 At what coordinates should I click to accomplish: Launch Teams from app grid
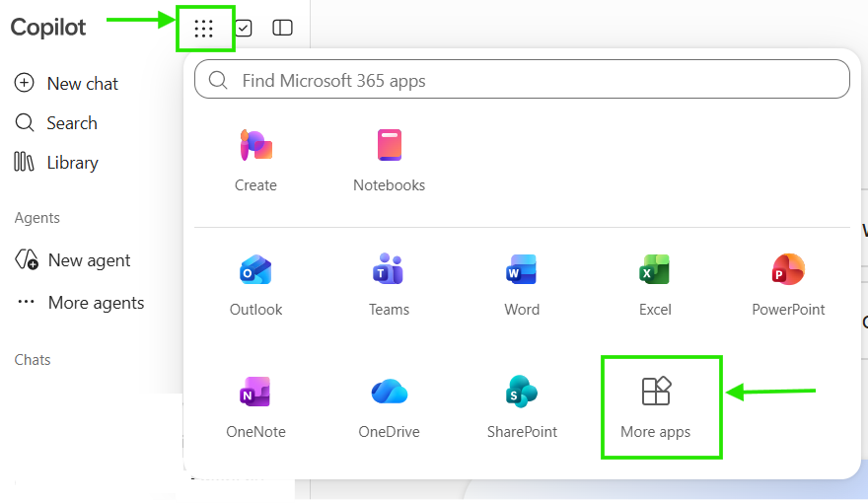tap(389, 285)
